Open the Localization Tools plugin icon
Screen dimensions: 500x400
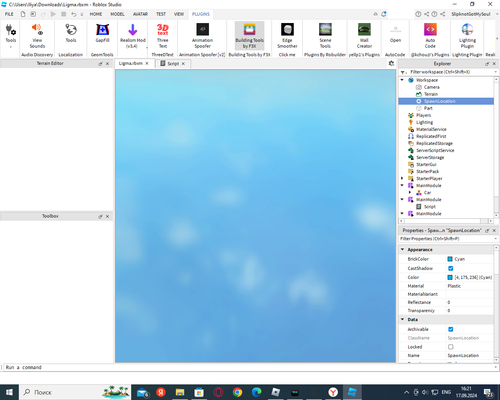tap(71, 33)
